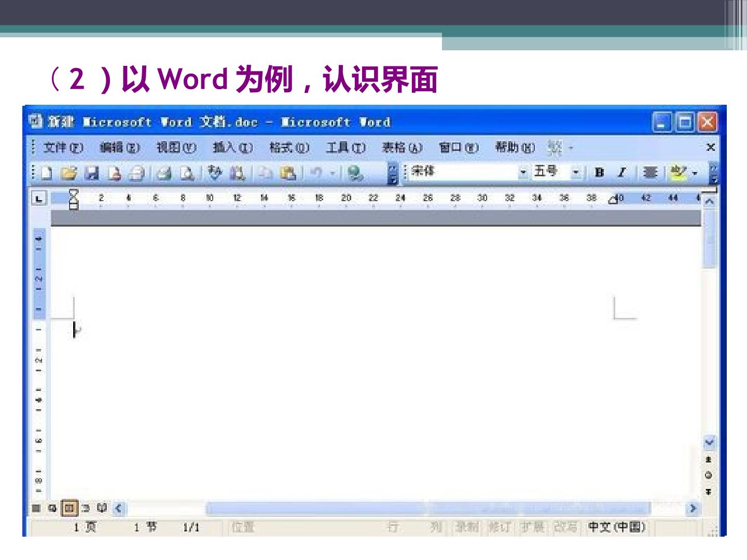Open the 表格 (Table) menu
This screenshot has height=560, width=747.
click(403, 148)
